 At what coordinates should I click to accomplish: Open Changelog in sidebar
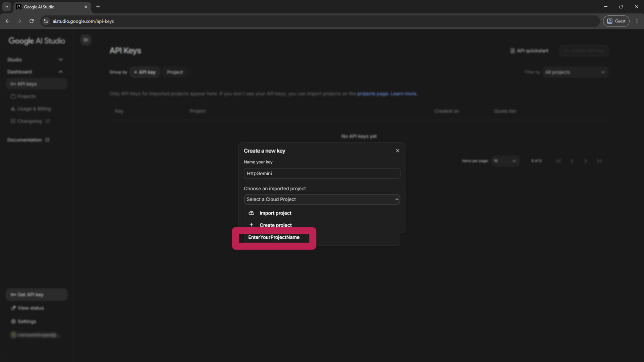(x=36, y=121)
